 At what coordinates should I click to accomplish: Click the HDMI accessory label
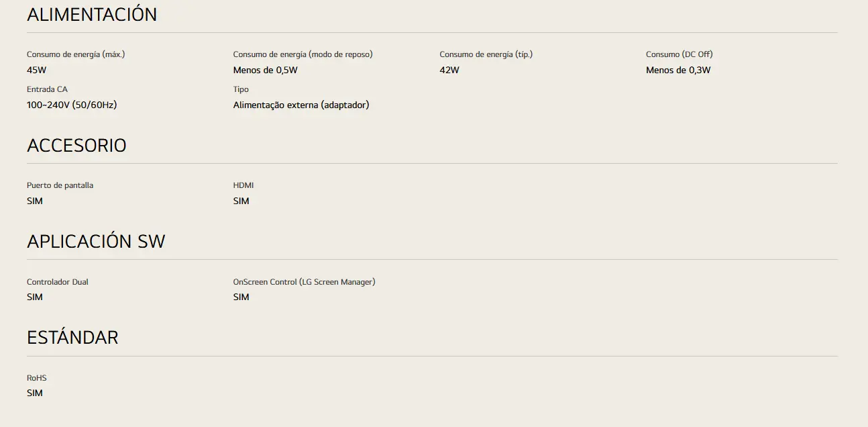pos(243,185)
